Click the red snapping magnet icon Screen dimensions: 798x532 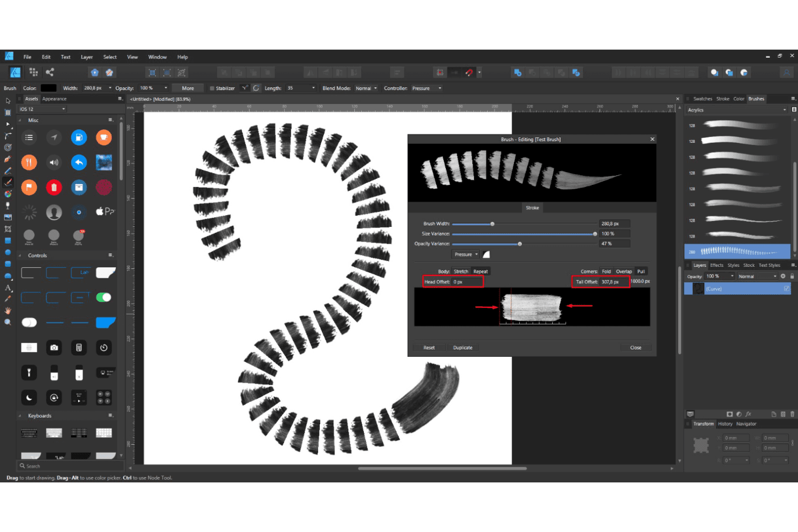(469, 72)
